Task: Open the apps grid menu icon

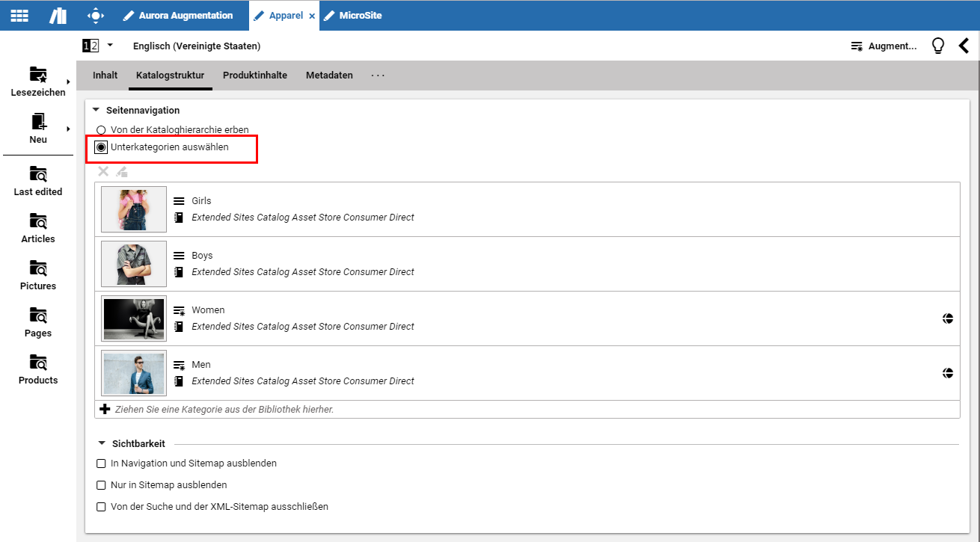Action: coord(19,15)
